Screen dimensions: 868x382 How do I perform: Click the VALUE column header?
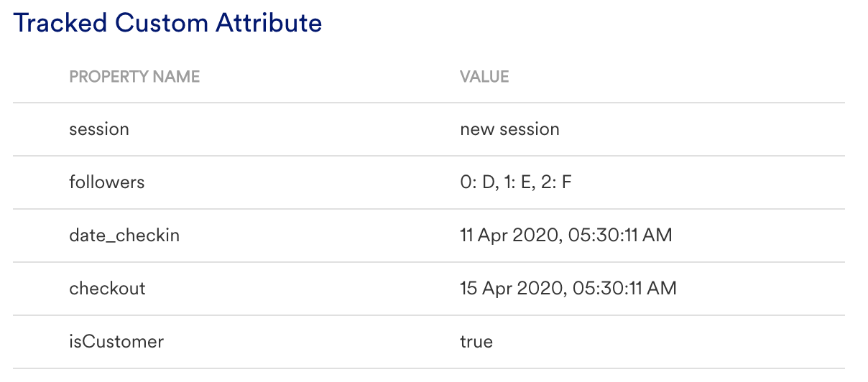click(484, 76)
